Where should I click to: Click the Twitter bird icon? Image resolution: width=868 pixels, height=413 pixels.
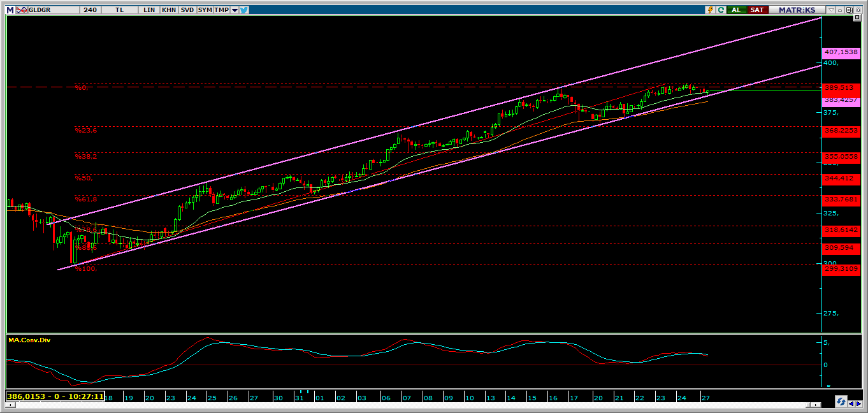click(x=245, y=10)
